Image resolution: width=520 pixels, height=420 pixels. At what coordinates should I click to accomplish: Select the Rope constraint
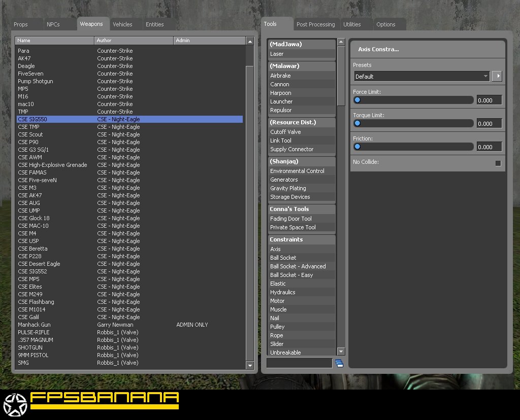click(x=302, y=335)
